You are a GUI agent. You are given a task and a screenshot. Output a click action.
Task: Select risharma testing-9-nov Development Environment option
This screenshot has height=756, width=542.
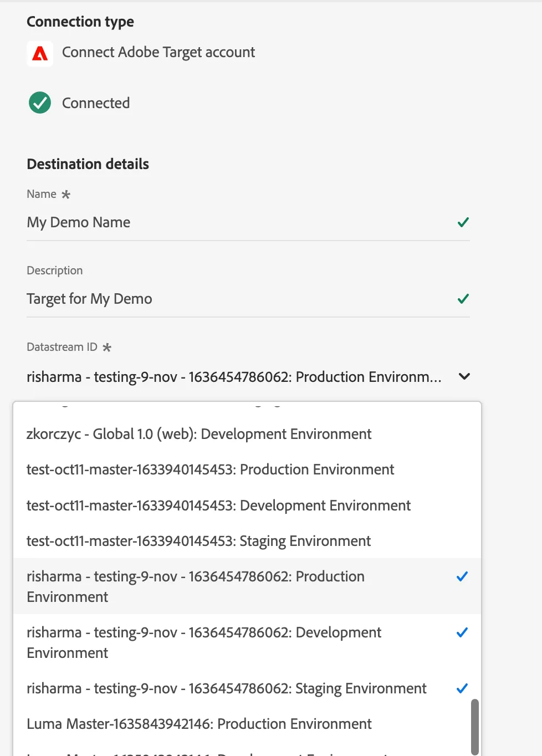click(x=247, y=642)
